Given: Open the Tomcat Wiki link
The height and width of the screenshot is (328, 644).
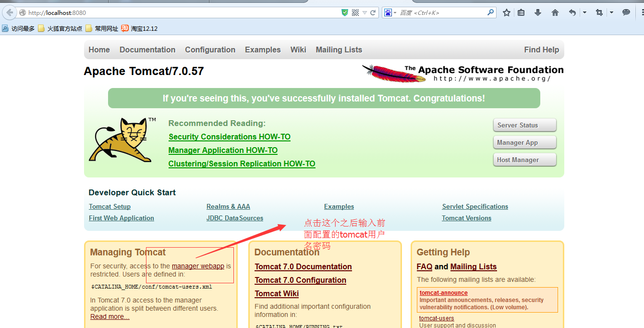Looking at the screenshot, I should pyautogui.click(x=277, y=293).
